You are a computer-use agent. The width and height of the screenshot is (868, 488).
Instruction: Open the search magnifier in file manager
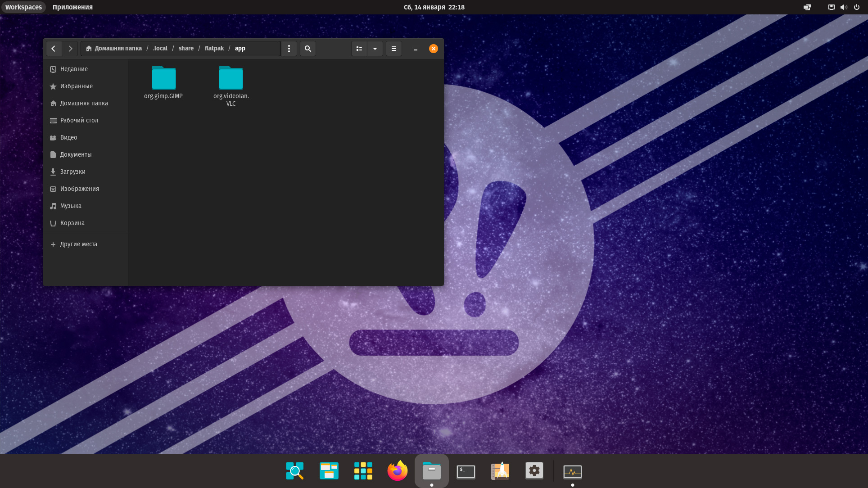point(308,49)
